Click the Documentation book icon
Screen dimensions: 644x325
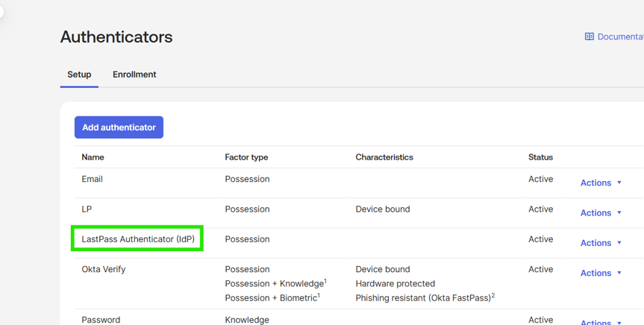point(590,37)
